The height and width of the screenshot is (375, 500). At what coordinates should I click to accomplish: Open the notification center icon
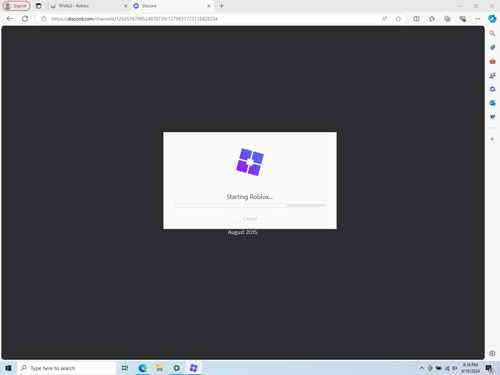click(x=489, y=368)
